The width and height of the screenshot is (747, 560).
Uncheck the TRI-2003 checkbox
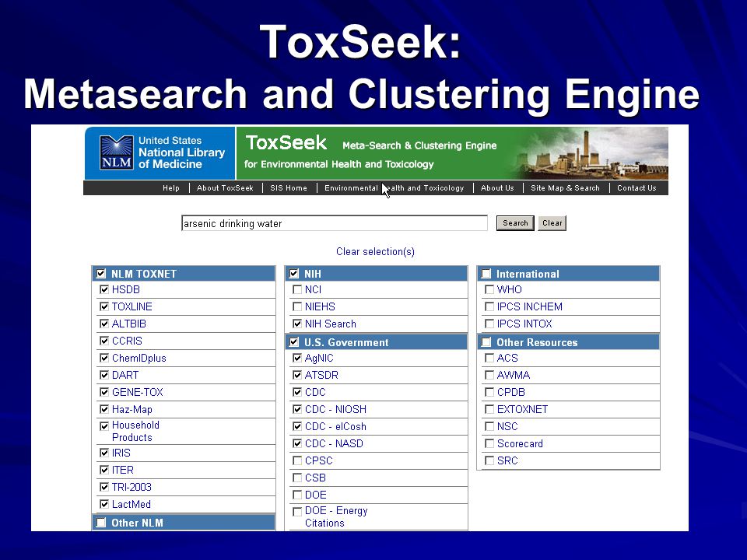tap(104, 487)
